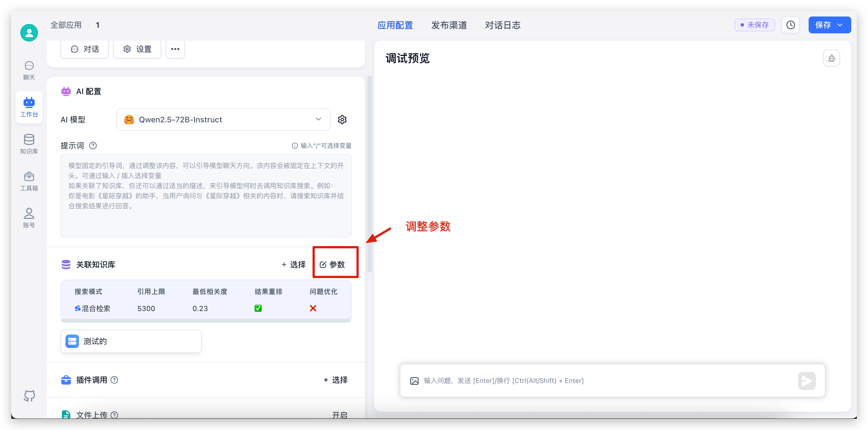
Task: Switch to the 发布渠道 tab
Action: 449,25
